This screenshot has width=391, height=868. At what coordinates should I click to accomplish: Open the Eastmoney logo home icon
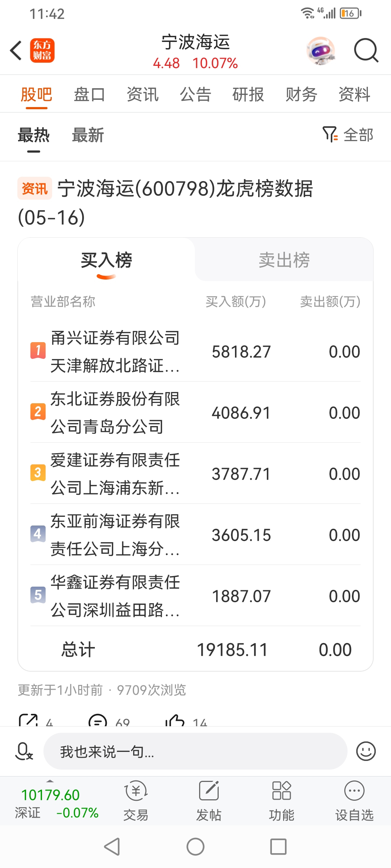point(42,51)
